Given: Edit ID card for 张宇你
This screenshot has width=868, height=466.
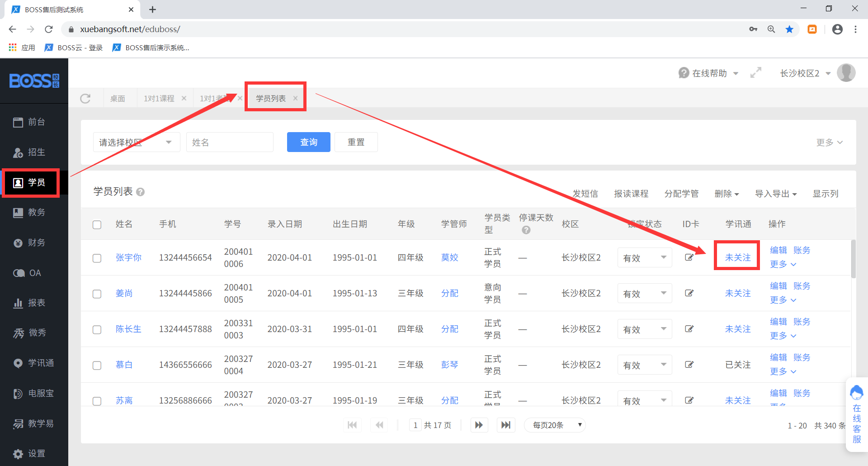Looking at the screenshot, I should coord(689,257).
